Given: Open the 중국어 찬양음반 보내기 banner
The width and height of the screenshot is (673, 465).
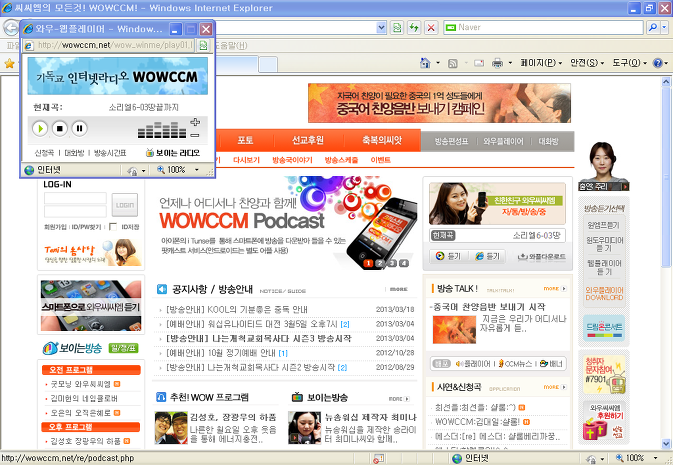Looking at the screenshot, I should coord(439,103).
